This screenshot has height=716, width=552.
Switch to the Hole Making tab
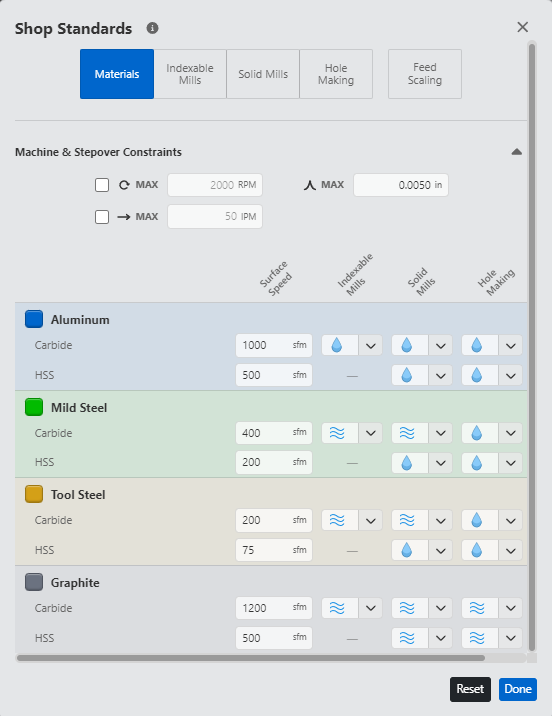336,74
